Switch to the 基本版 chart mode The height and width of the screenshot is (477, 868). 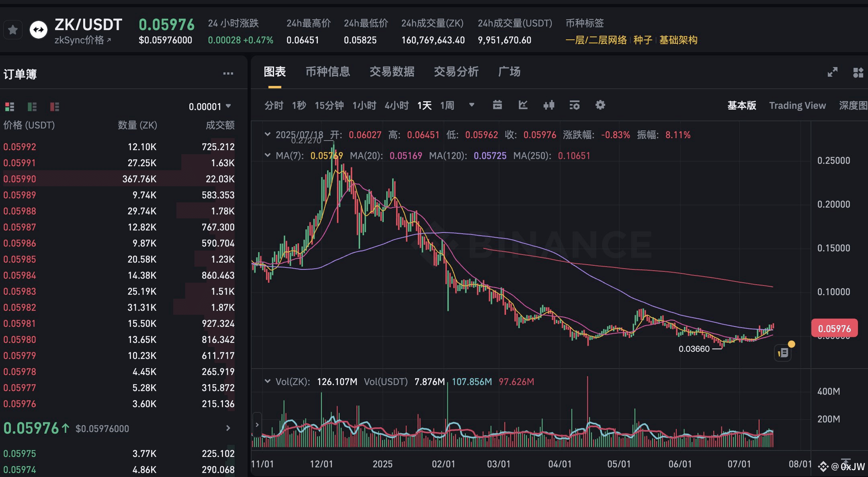click(742, 106)
